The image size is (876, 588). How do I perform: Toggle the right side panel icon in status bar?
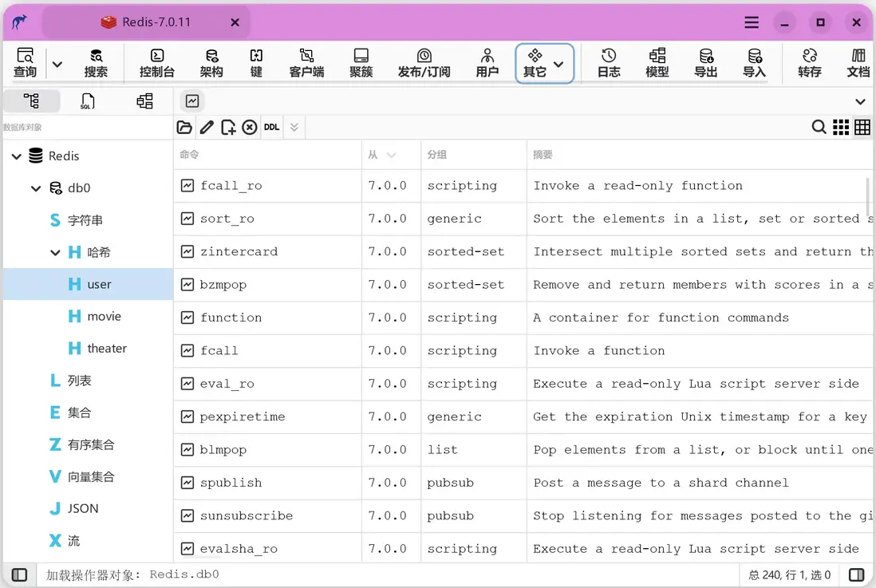(x=856, y=575)
